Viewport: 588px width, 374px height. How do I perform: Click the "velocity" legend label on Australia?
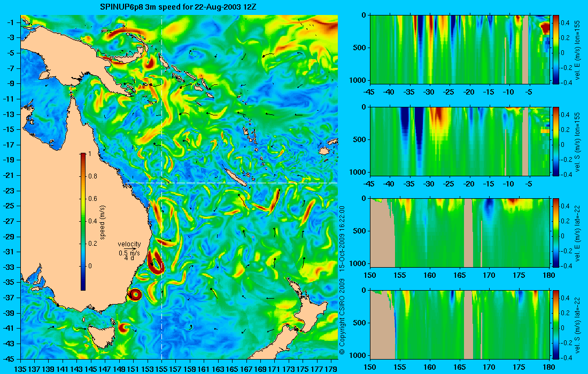tap(129, 244)
